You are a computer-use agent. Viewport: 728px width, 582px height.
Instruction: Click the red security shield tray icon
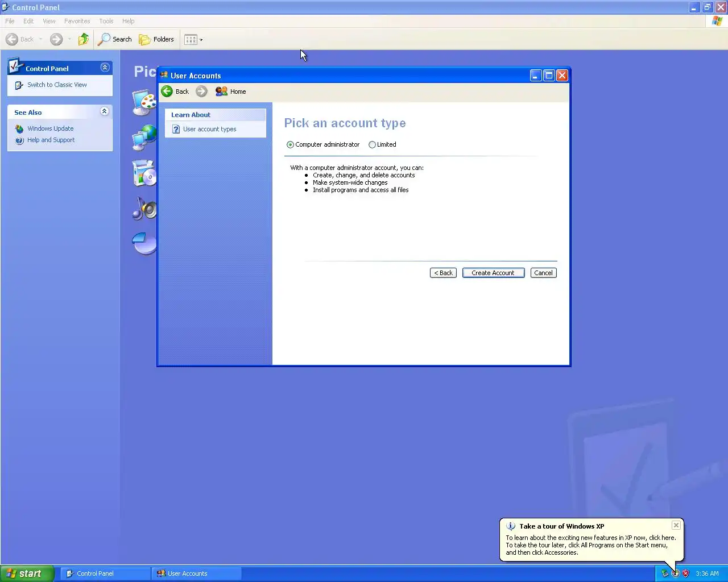pos(685,573)
